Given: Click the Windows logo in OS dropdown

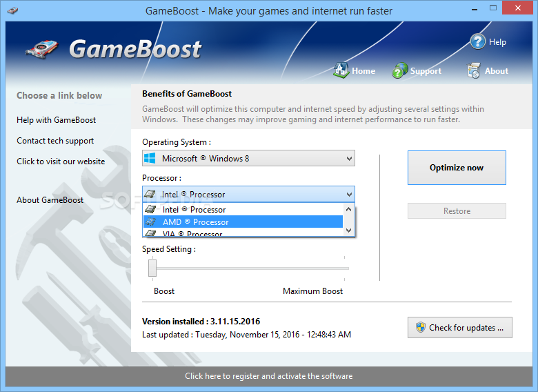Looking at the screenshot, I should click(x=150, y=158).
